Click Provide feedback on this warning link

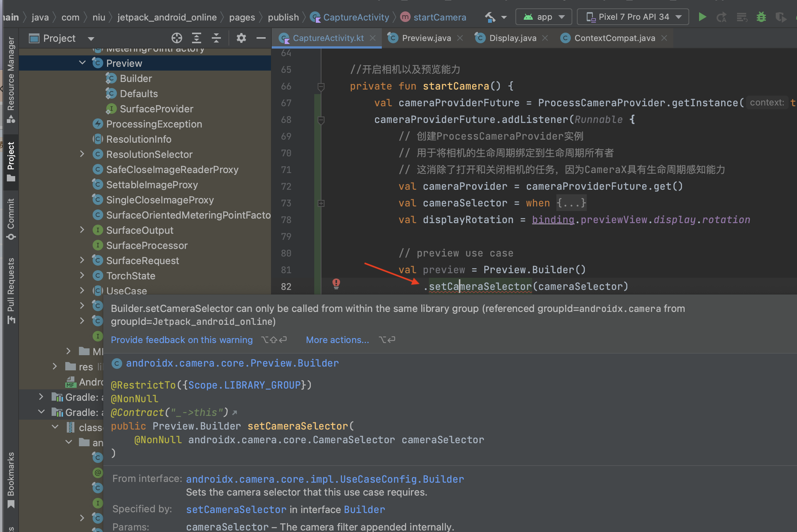click(181, 340)
